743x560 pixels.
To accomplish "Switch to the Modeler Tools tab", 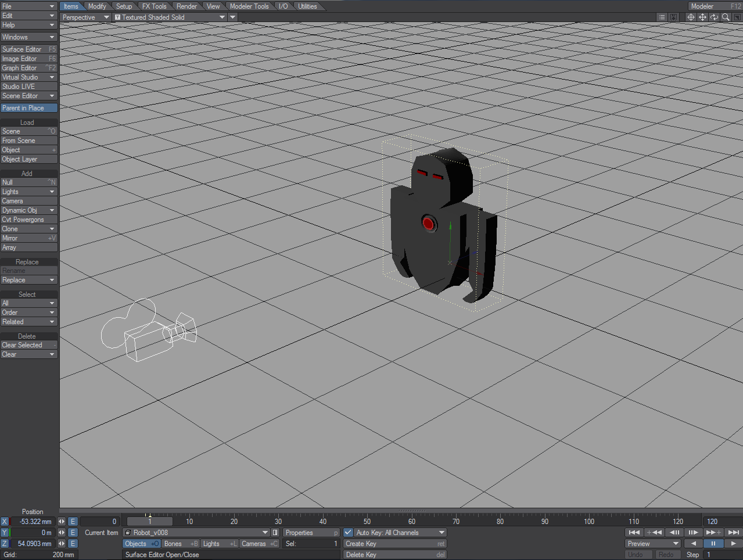I will click(x=249, y=6).
